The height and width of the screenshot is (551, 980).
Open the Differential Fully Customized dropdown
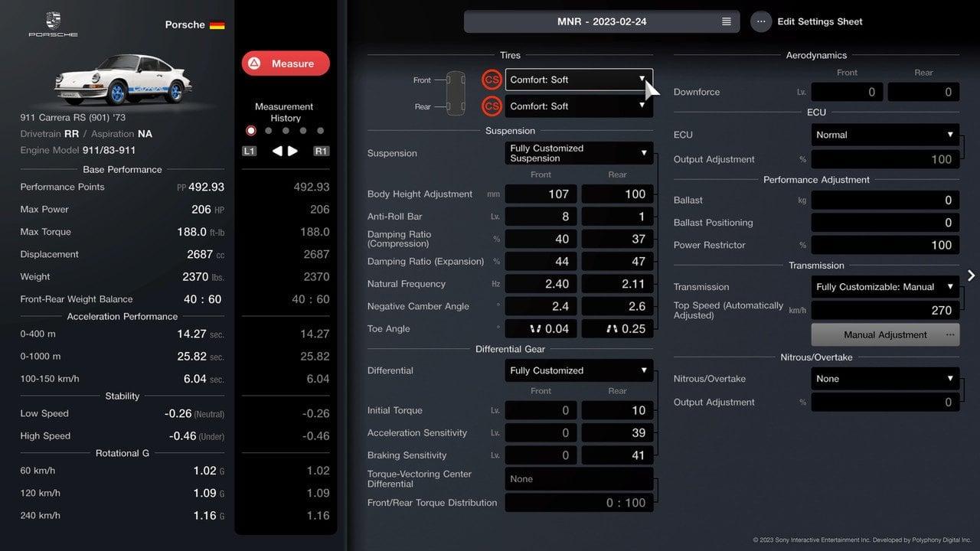pyautogui.click(x=579, y=370)
